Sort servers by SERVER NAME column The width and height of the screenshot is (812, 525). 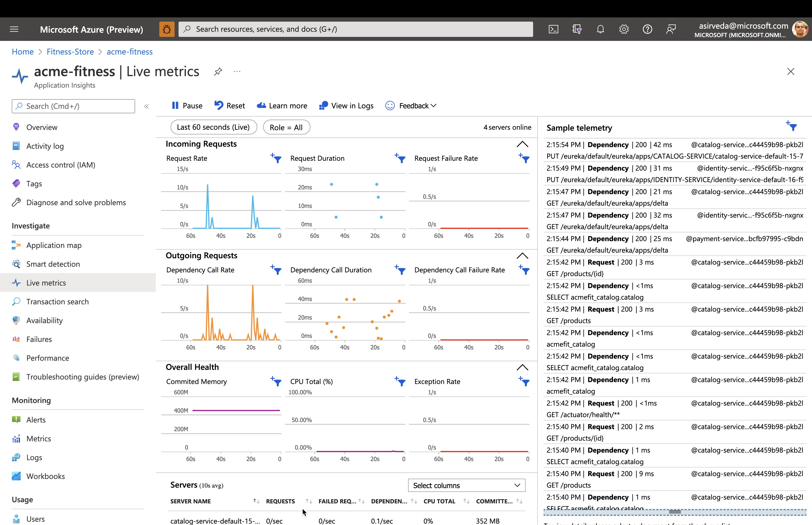click(256, 501)
